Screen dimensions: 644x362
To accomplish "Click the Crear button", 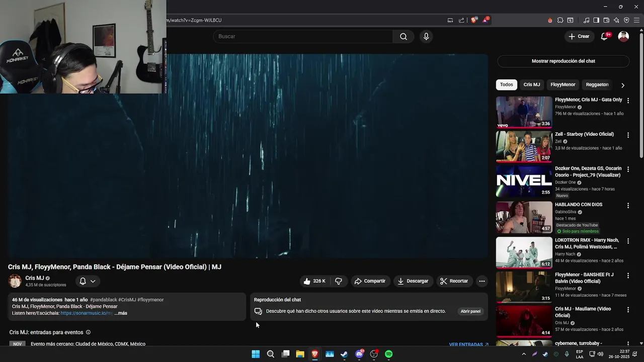I will (x=579, y=36).
